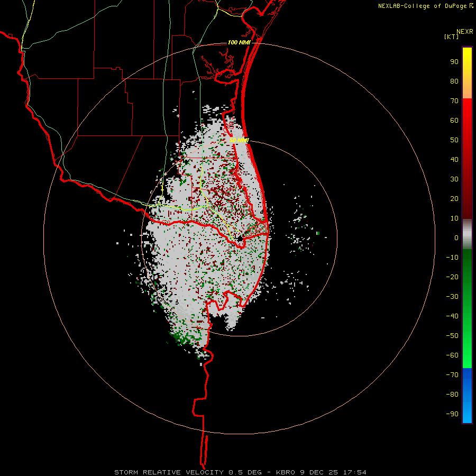Viewport: 476px width, 476px height.
Task: Click the -80 value on velocity scale
Action: pyautogui.click(x=452, y=395)
